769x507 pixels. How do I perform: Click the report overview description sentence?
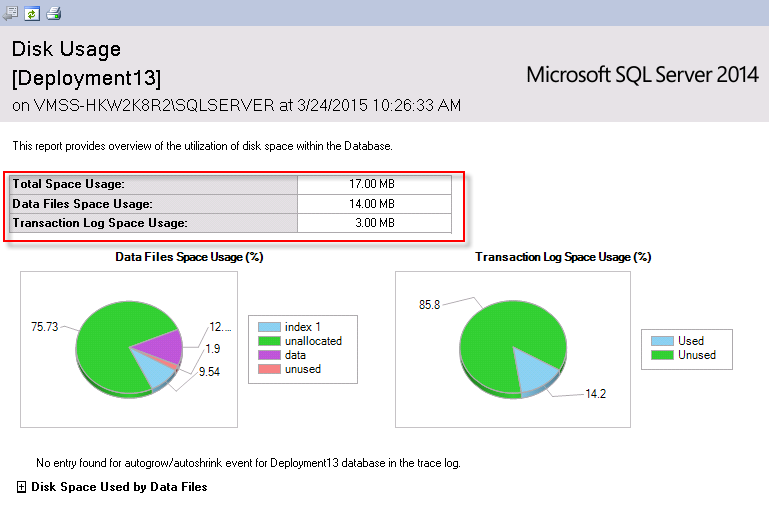click(x=203, y=146)
